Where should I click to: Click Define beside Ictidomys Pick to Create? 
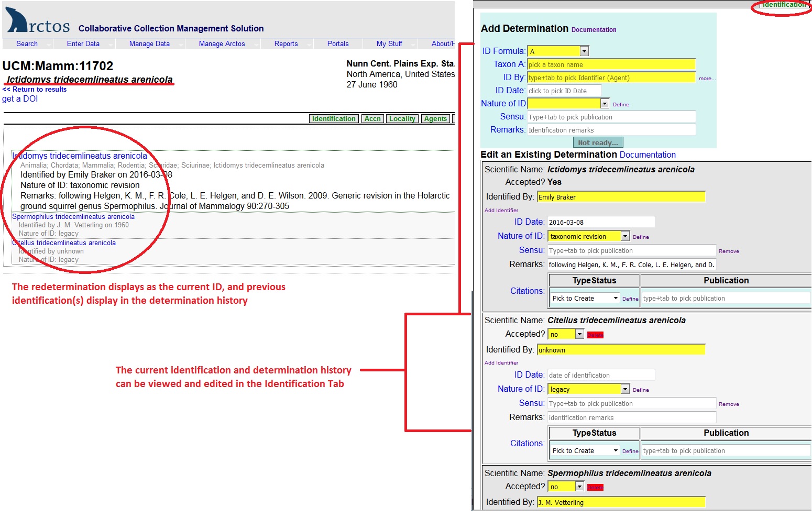coord(630,299)
